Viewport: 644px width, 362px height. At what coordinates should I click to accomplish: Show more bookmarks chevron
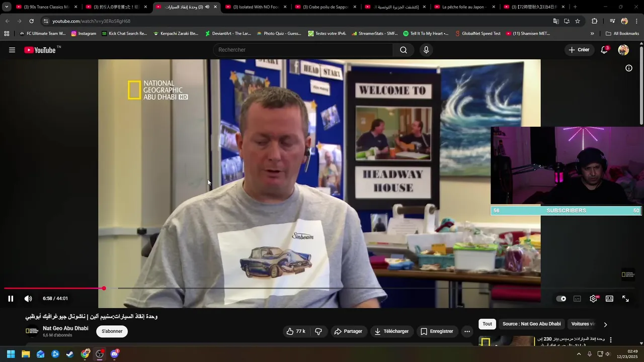point(592,34)
